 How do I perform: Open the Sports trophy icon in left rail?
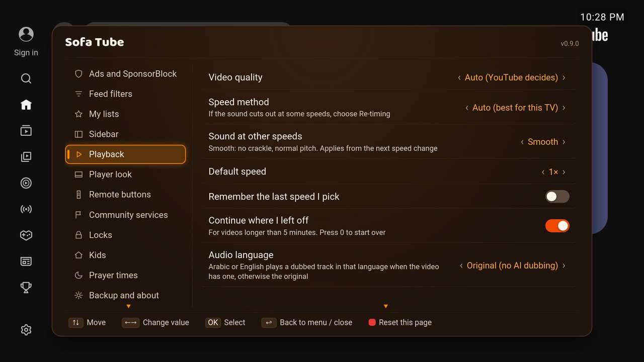[x=26, y=288]
